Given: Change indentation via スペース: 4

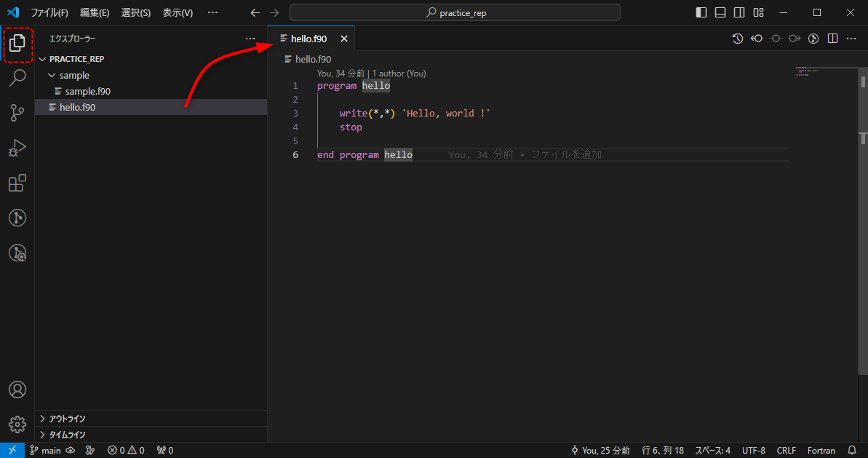Looking at the screenshot, I should 712,450.
